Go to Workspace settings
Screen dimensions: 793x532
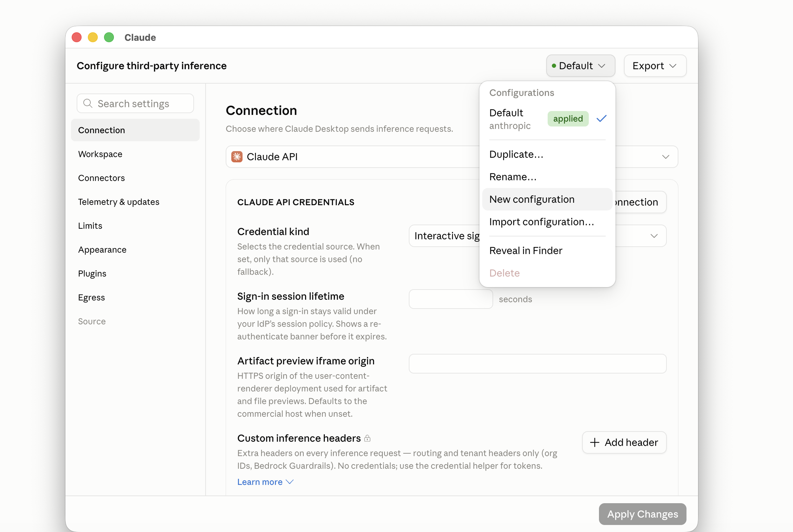[135, 154]
